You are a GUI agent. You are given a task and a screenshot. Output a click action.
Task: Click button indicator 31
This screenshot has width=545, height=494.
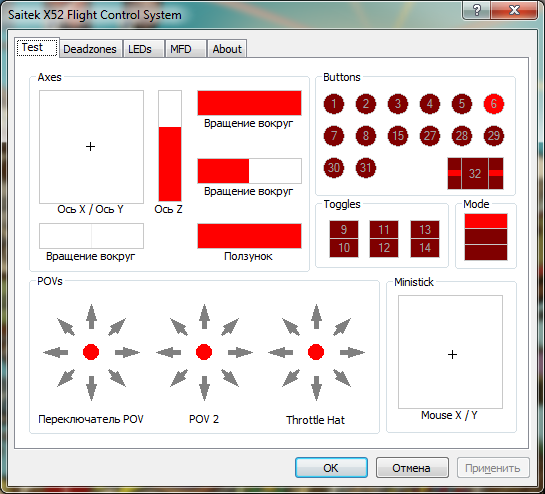[x=366, y=168]
